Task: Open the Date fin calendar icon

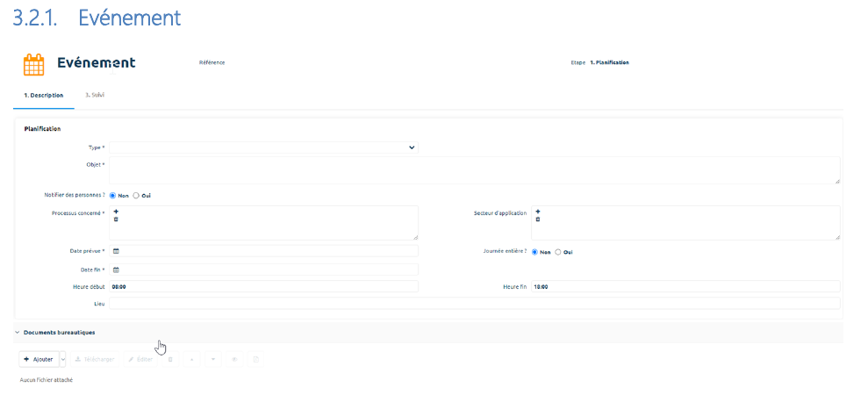Action: point(116,269)
